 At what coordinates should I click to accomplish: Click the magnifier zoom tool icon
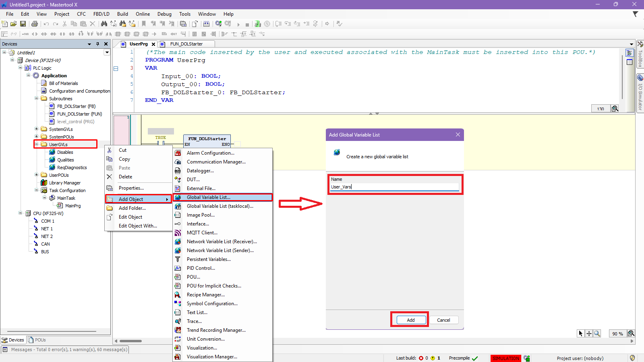[x=597, y=333]
